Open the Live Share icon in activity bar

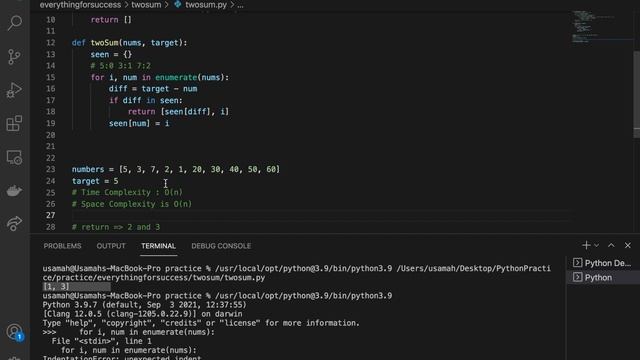pyautogui.click(x=14, y=223)
